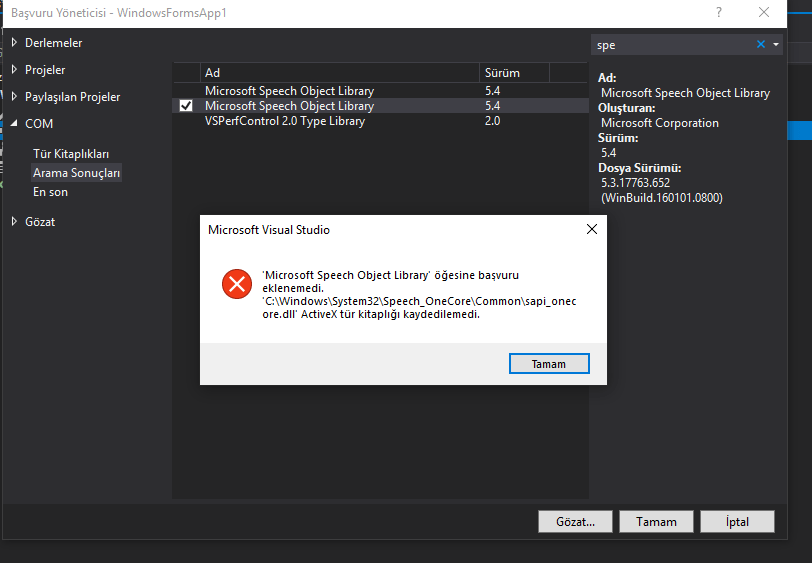Viewport: 812px width, 563px height.
Task: Select the Gözat category label
Action: click(x=40, y=222)
